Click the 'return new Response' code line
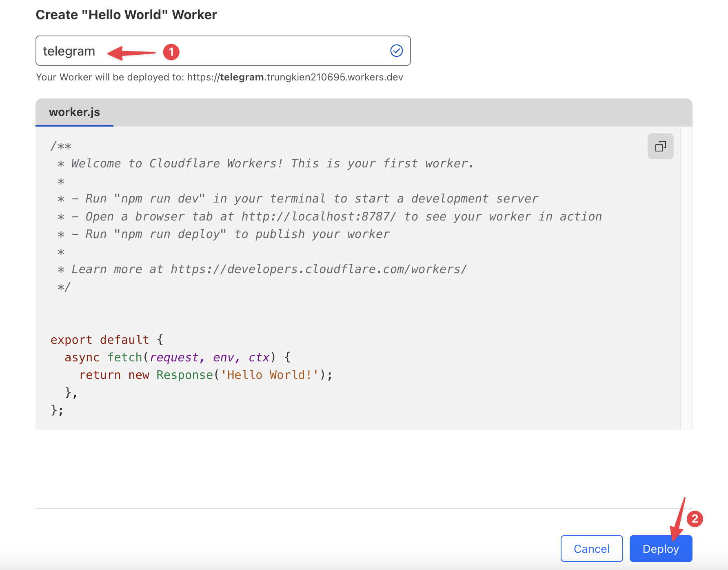The width and height of the screenshot is (728, 570). (x=206, y=375)
